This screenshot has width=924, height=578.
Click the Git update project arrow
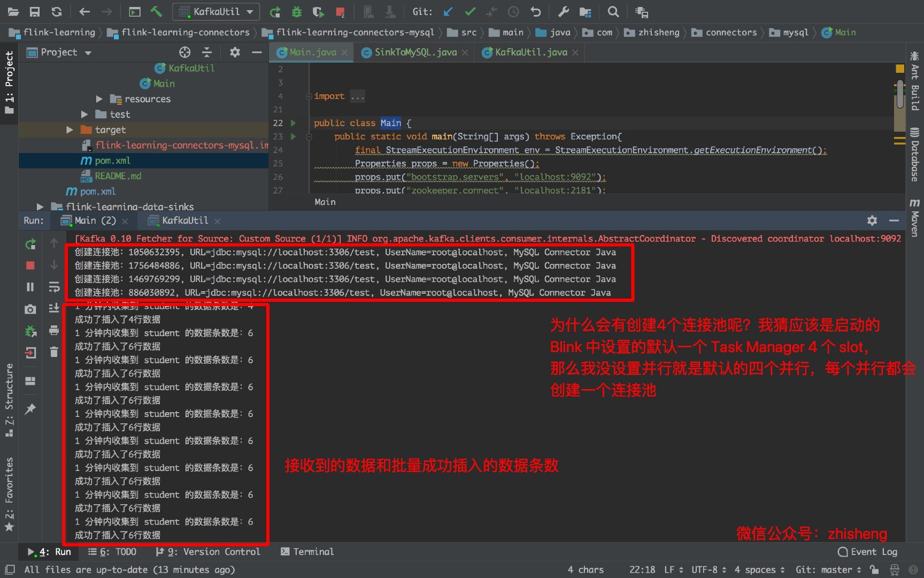tap(448, 11)
